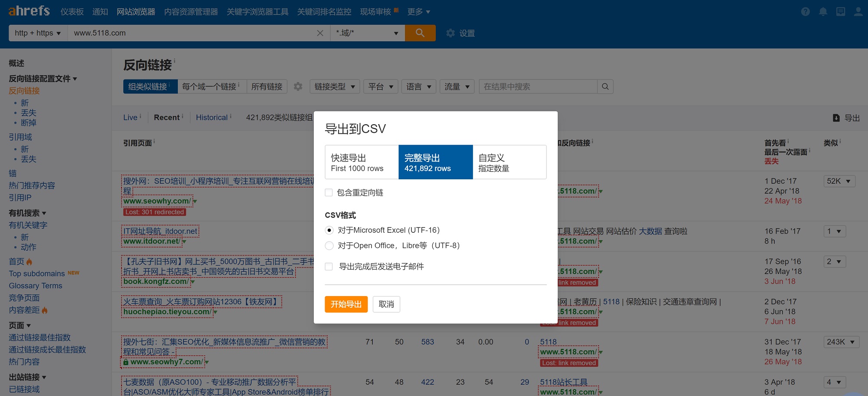Open Top subdomains in sidebar
This screenshot has width=868, height=396.
coord(37,274)
